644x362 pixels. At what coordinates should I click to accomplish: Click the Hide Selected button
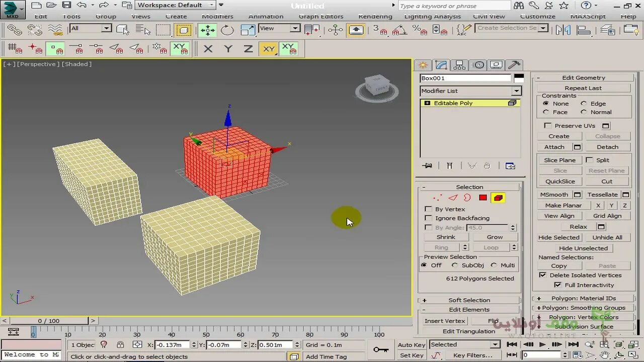[x=558, y=238]
